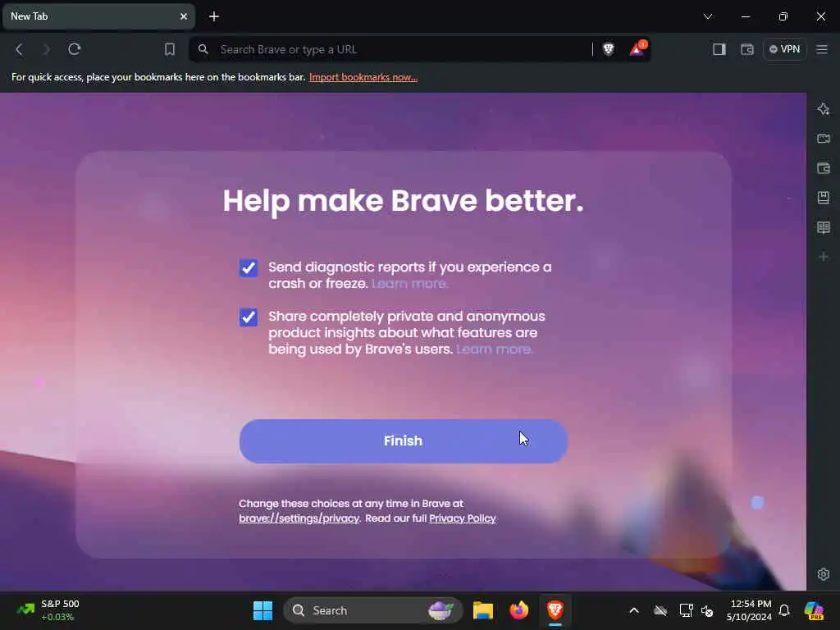The width and height of the screenshot is (840, 630).
Task: Open Brave Rewards triangle icon
Action: point(637,49)
